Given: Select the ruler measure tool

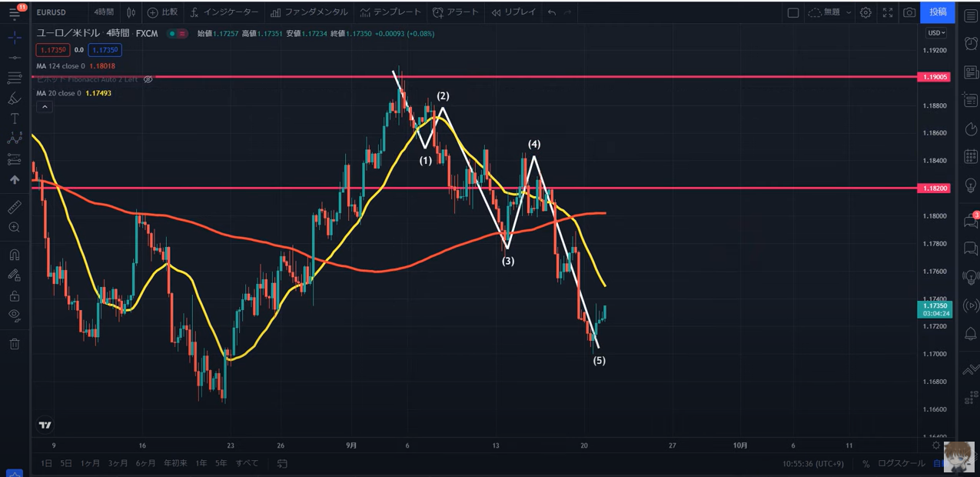Looking at the screenshot, I should [15, 207].
